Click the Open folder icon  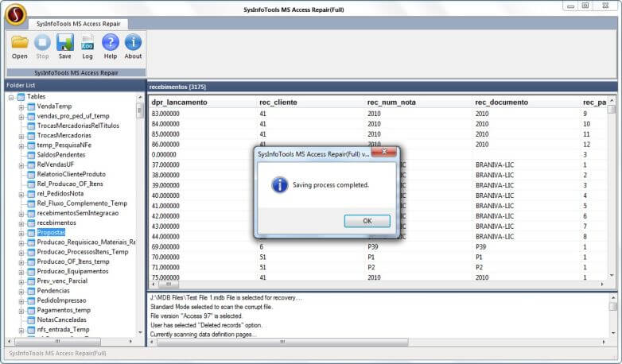click(20, 46)
